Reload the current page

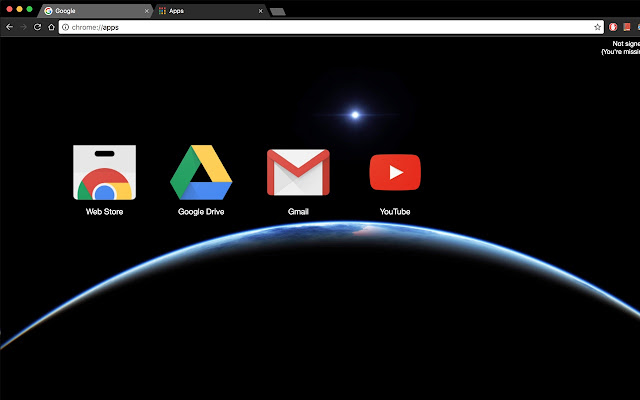(37, 27)
